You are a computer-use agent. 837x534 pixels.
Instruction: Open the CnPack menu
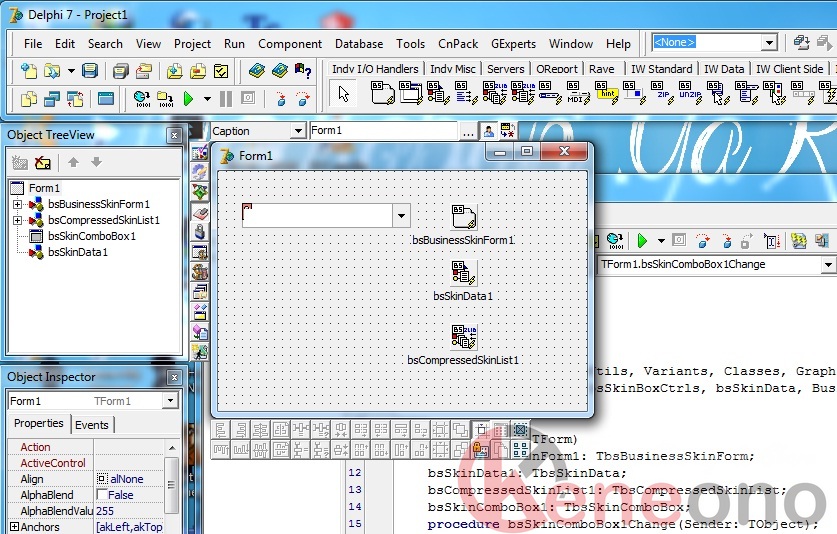[458, 44]
